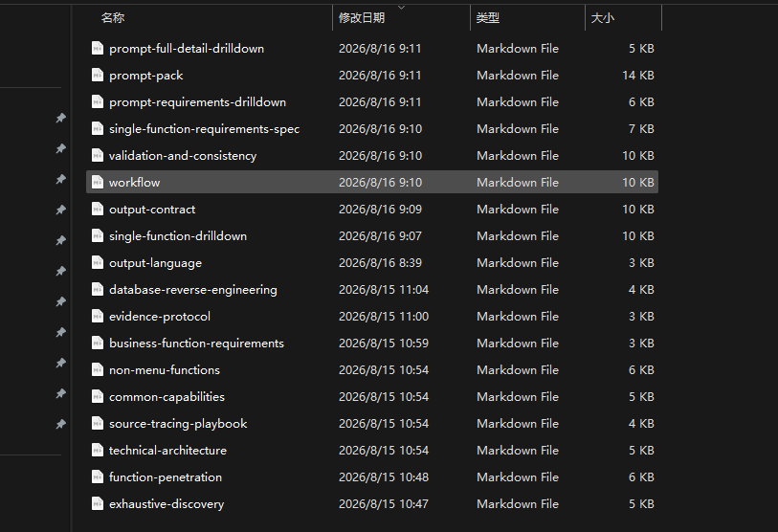Select the source-tracing-playbook file name
The image size is (778, 532).
178,423
